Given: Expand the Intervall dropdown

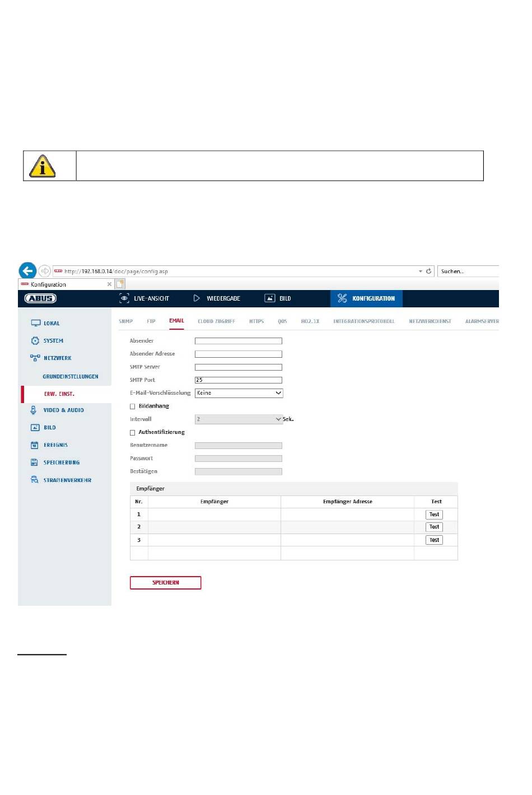Looking at the screenshot, I should click(239, 419).
